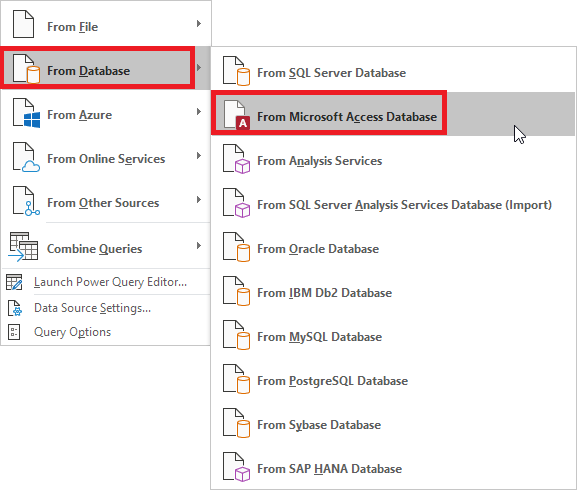Image resolution: width=577 pixels, height=490 pixels.
Task: Click the From Other Sources icon
Action: 26,201
